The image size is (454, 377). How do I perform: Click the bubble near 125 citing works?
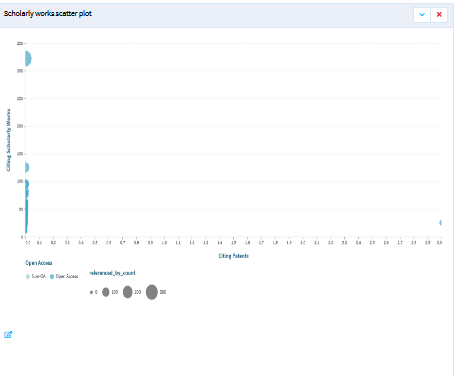pos(27,167)
